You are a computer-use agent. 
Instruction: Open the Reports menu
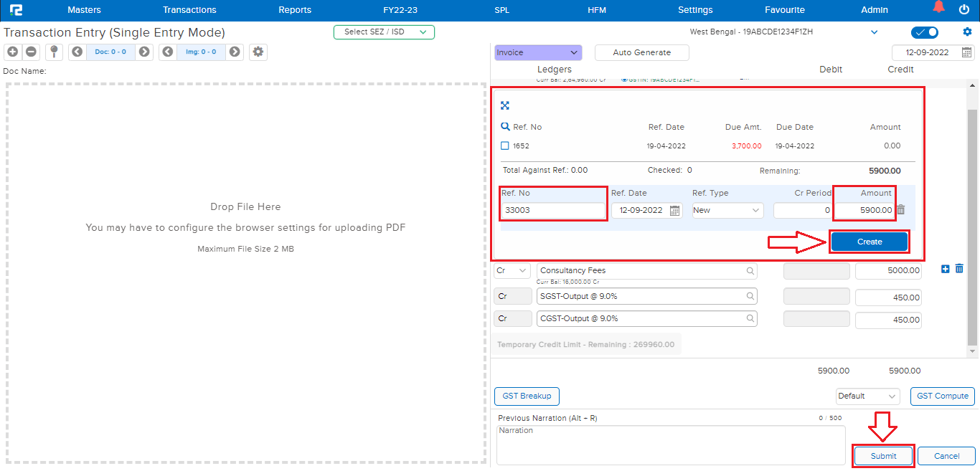pyautogui.click(x=295, y=10)
